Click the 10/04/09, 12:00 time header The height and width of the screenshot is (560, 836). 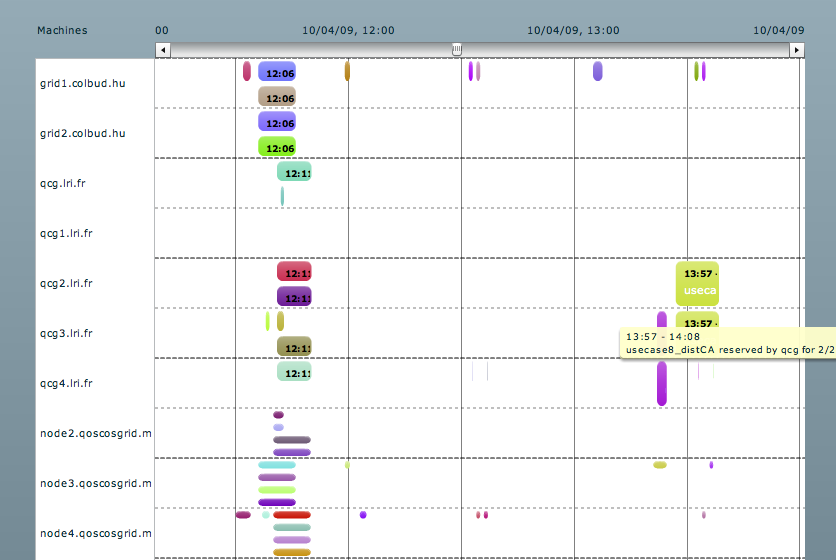348,30
